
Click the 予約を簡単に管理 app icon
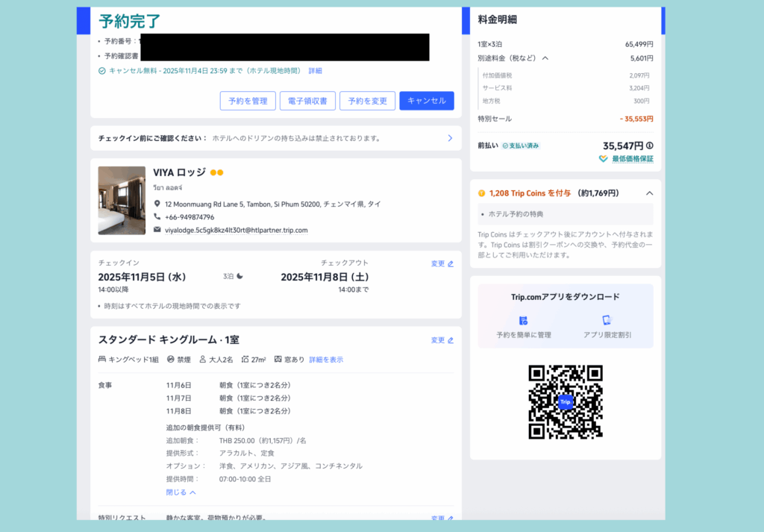(523, 320)
